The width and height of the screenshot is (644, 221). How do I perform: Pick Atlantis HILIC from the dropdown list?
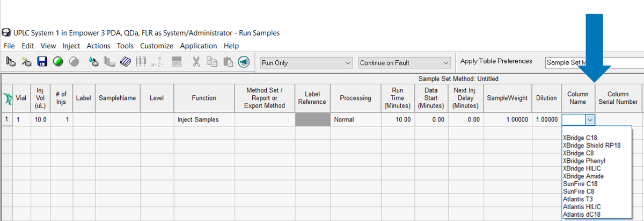coord(582,206)
